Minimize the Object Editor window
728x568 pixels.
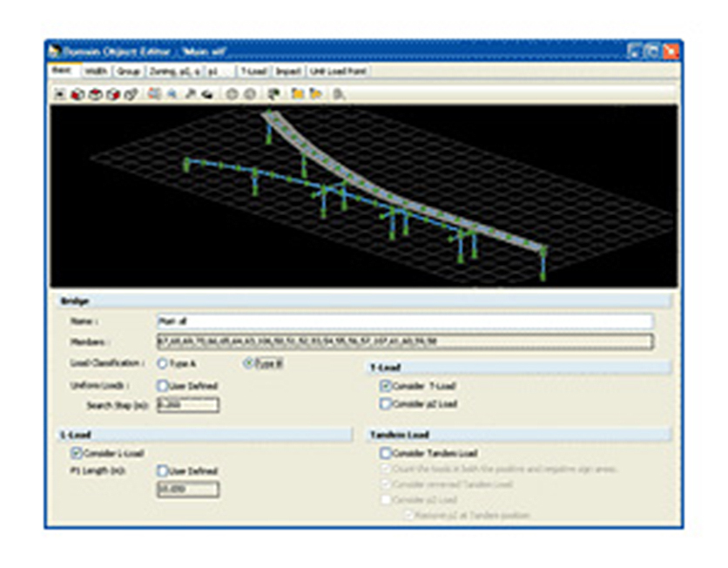click(x=633, y=51)
